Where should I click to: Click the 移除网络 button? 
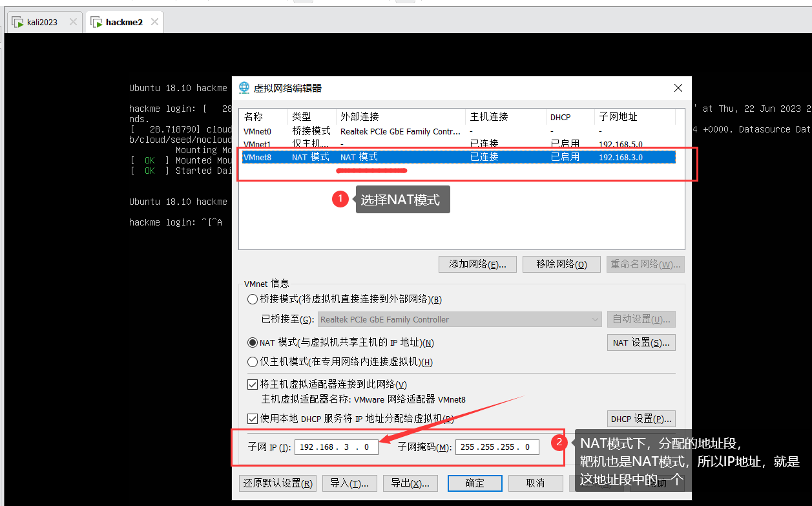point(561,264)
